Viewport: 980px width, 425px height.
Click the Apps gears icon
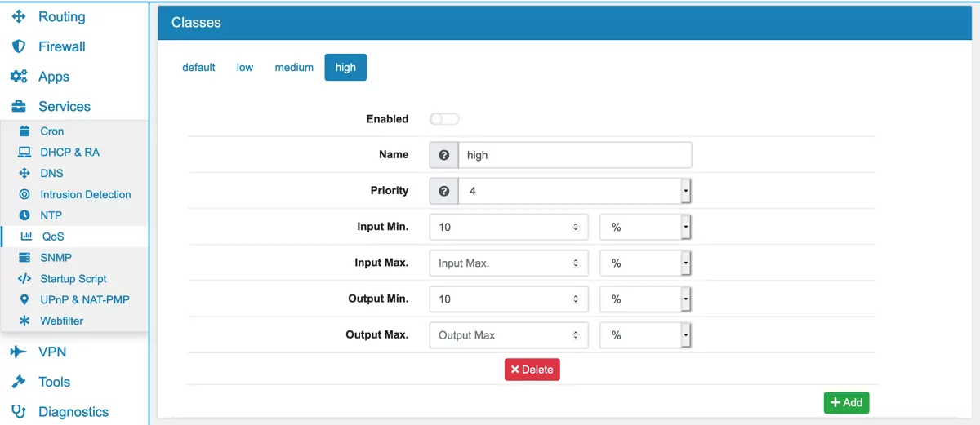coord(18,77)
